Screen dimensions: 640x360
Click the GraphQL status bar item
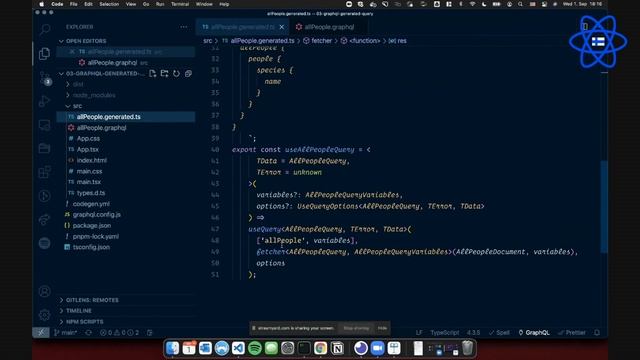coord(534,333)
